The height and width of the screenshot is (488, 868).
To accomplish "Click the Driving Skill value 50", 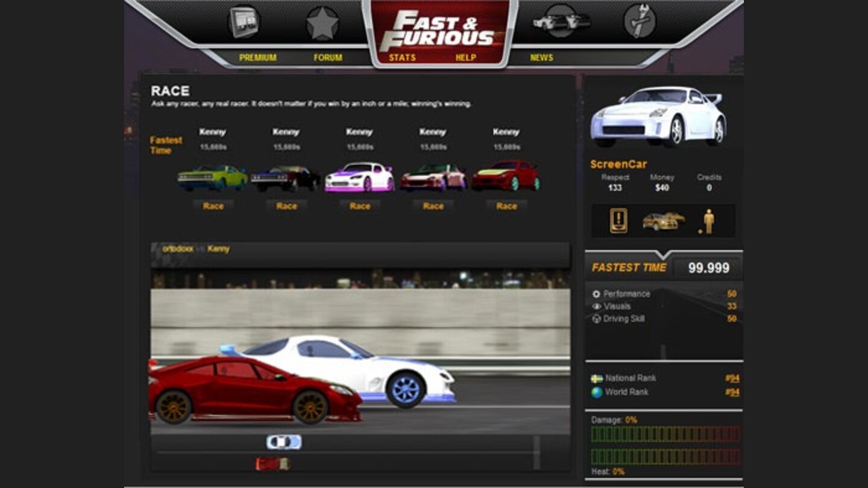I will [732, 319].
